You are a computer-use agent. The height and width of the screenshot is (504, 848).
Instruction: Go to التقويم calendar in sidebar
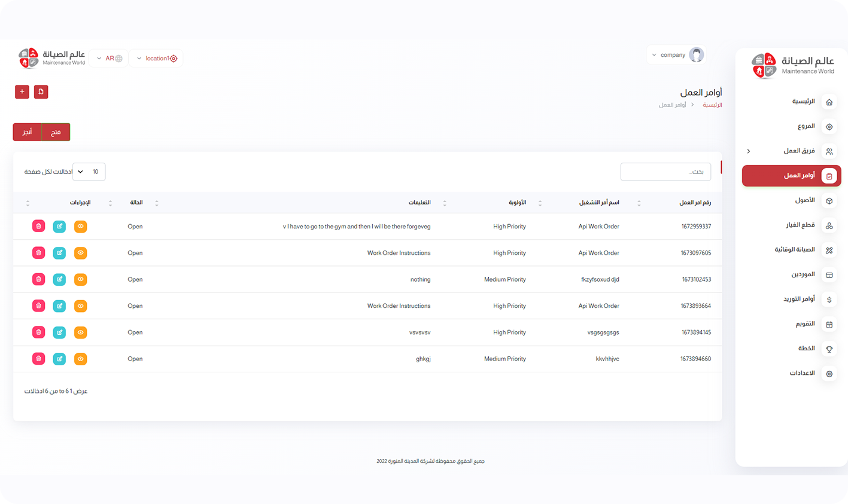pos(804,323)
